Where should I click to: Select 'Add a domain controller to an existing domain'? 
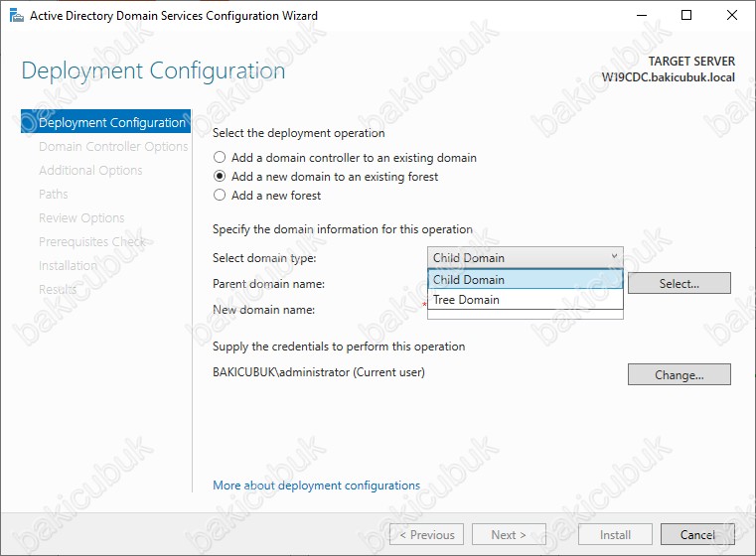345,158
